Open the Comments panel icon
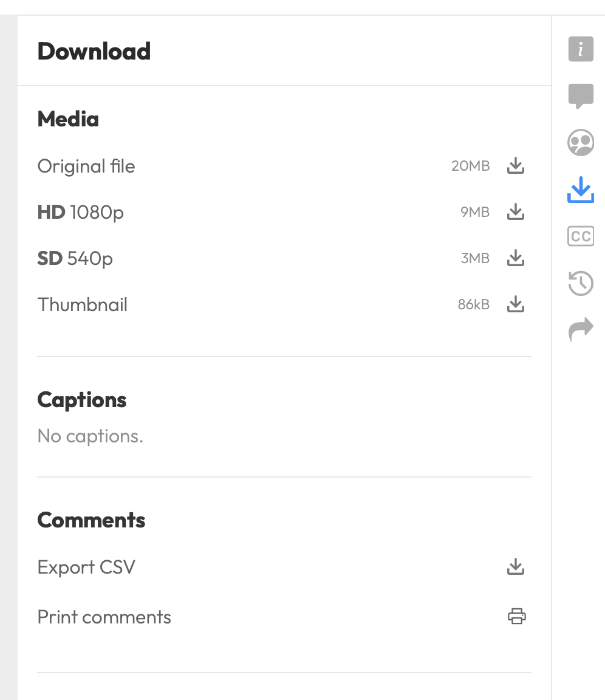The width and height of the screenshot is (605, 700). (x=580, y=95)
